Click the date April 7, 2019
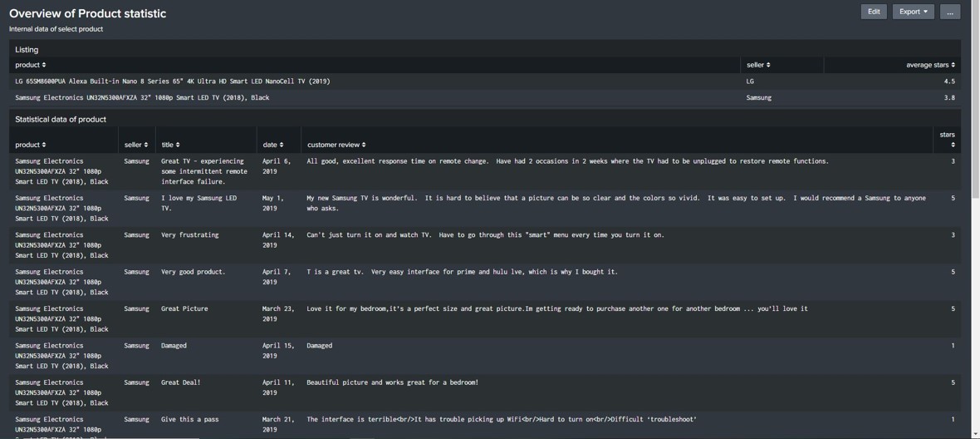980x439 pixels. [277, 276]
